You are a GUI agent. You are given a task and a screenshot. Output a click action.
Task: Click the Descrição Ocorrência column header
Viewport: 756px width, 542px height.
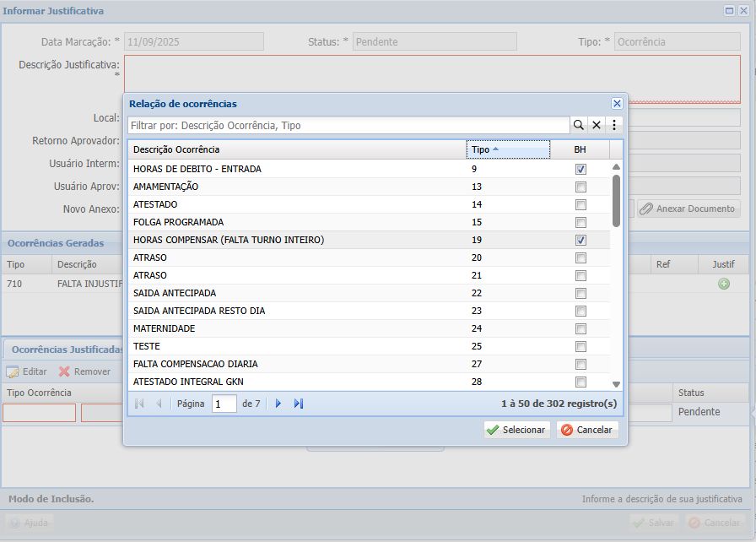[297, 149]
